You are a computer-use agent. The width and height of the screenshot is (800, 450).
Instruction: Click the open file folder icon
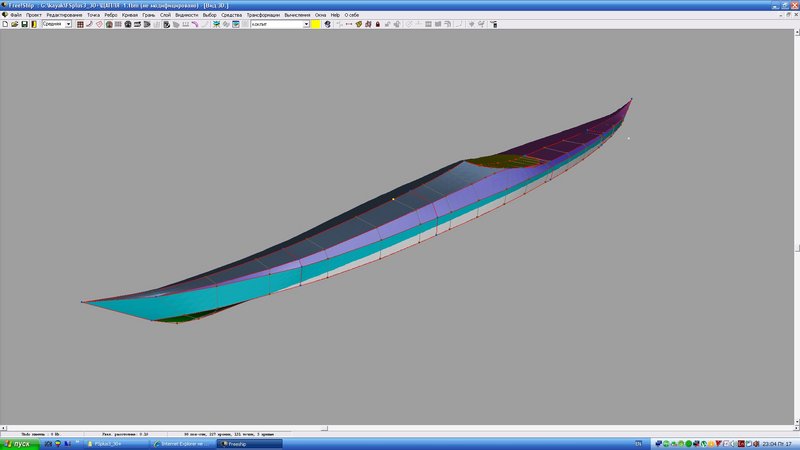pyautogui.click(x=15, y=24)
